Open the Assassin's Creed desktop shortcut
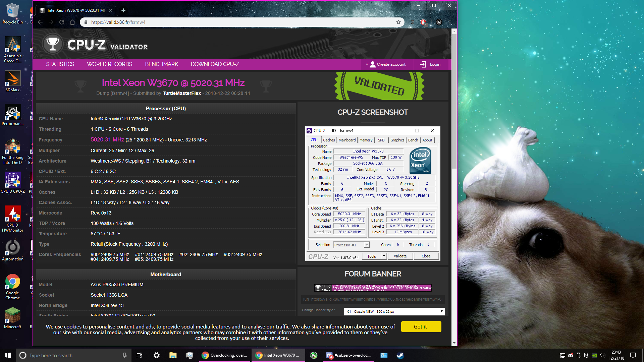 (x=12, y=50)
